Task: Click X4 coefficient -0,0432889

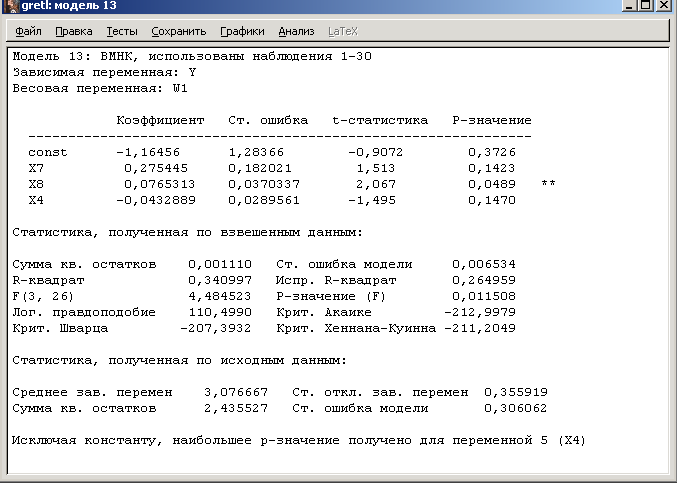Action: 156,200
